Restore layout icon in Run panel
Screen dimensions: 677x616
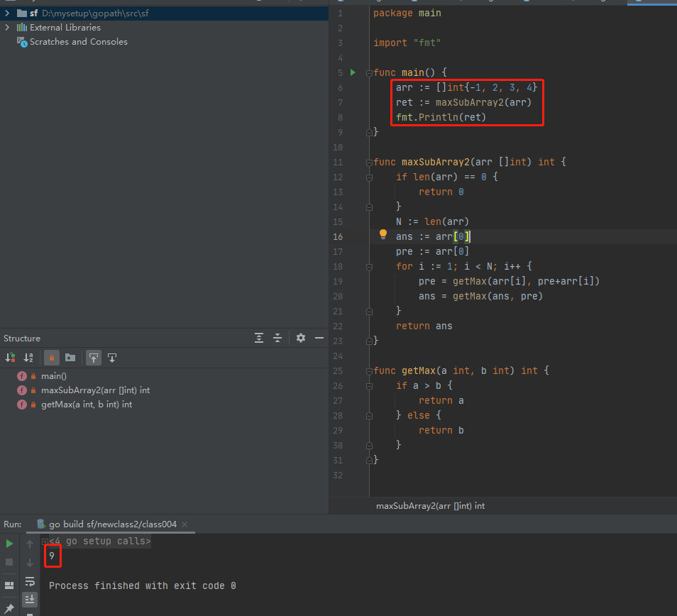(x=9, y=585)
